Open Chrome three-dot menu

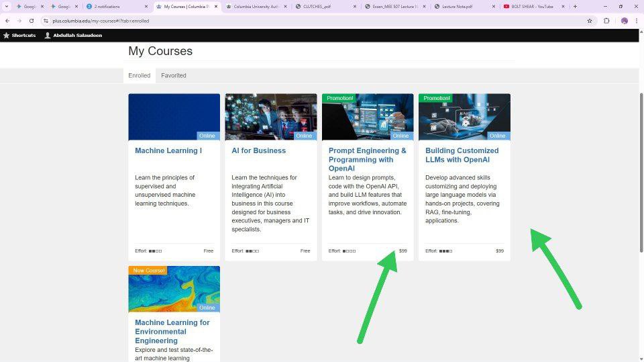coord(637,21)
